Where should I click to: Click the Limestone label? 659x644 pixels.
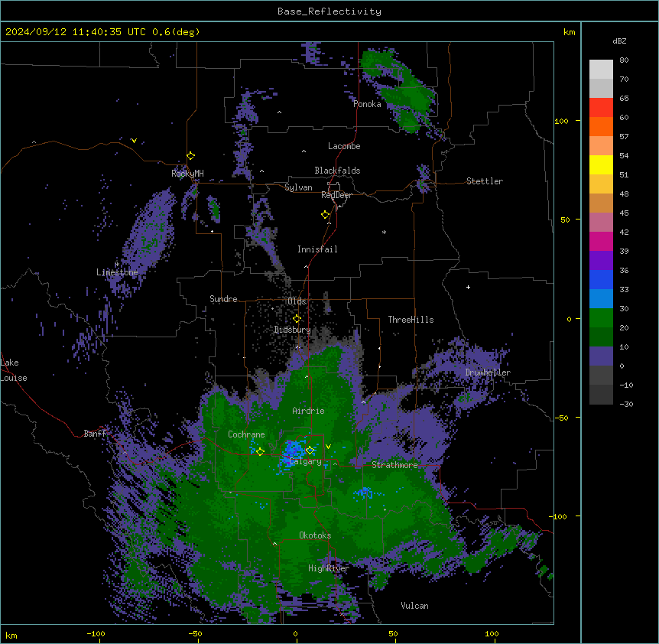(x=117, y=272)
